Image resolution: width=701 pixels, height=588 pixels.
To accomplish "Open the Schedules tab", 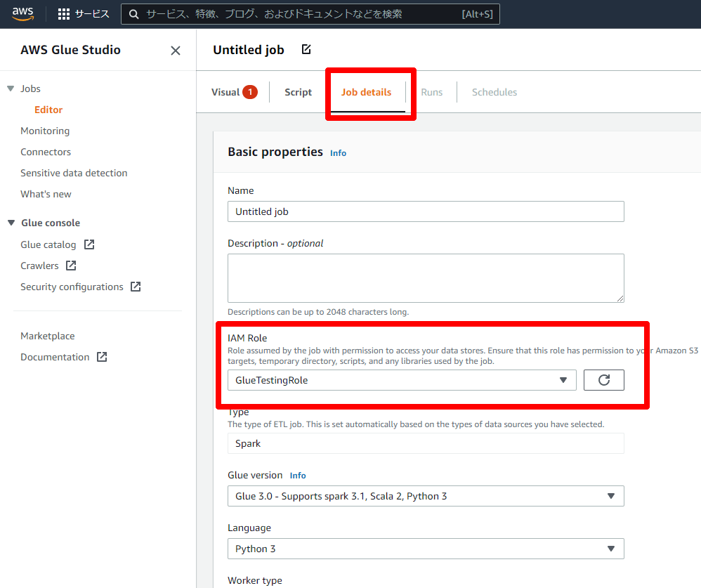I will (494, 92).
